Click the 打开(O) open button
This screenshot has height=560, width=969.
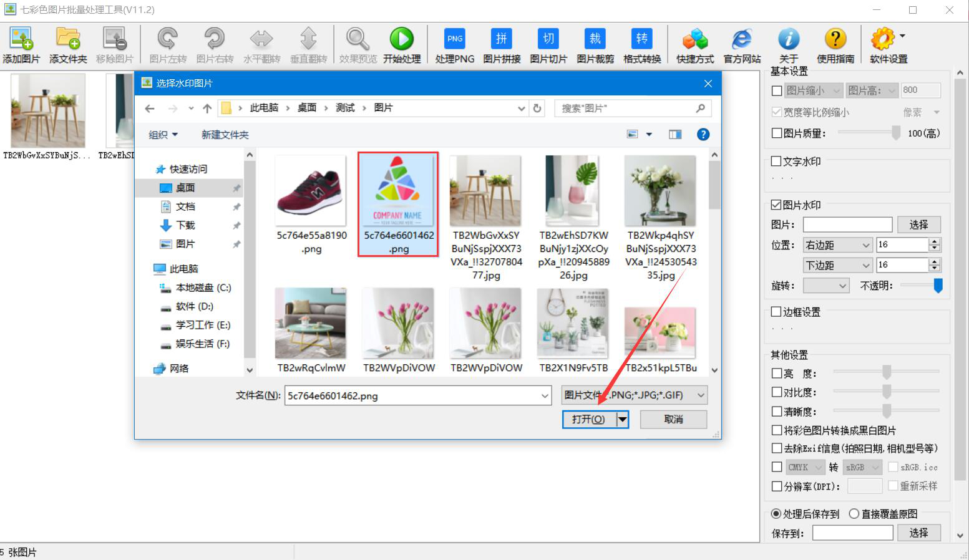[588, 420]
